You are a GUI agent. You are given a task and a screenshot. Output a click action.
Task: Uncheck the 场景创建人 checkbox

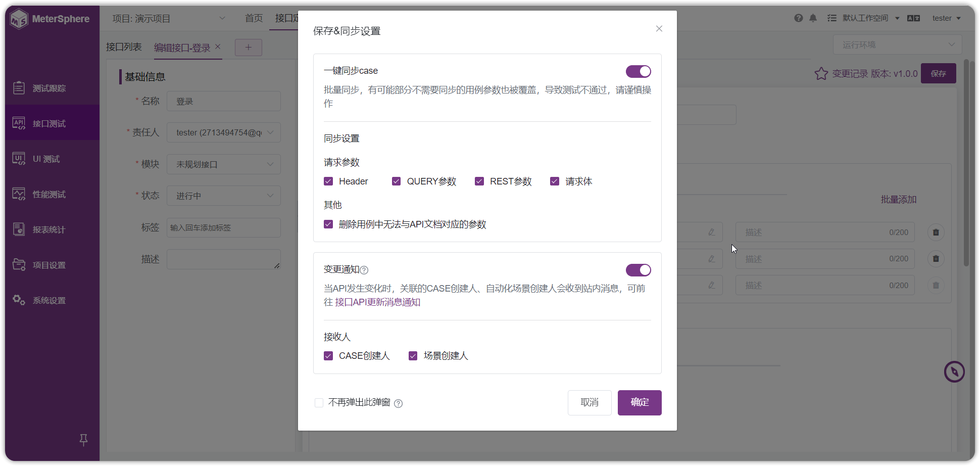tap(413, 356)
